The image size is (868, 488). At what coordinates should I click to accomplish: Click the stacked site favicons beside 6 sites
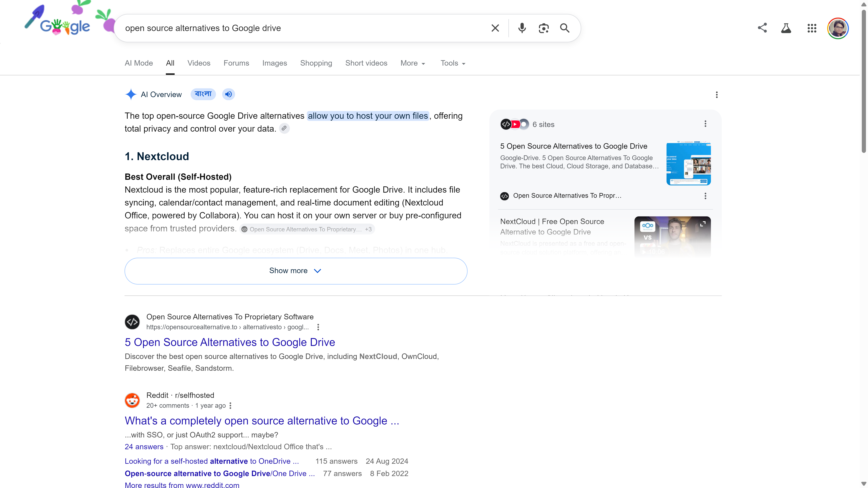point(515,124)
